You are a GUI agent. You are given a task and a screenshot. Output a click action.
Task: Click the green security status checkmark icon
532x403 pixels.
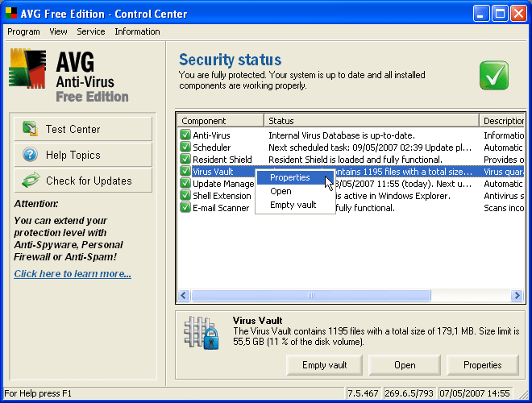(x=493, y=75)
